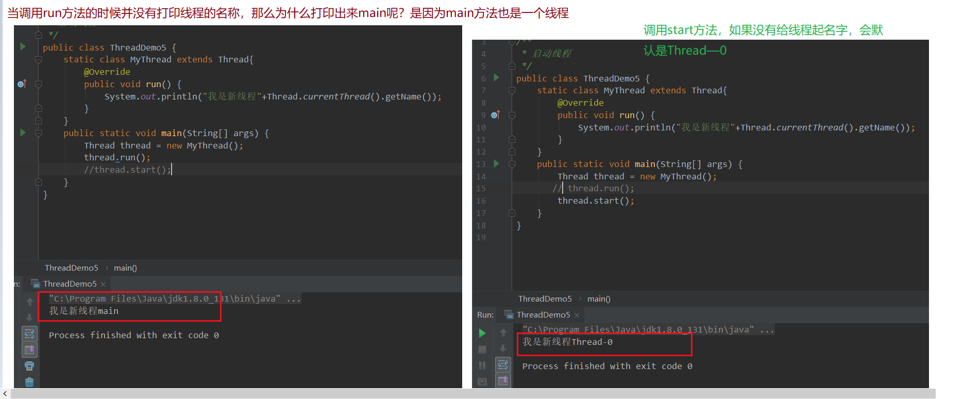This screenshot has height=399, width=980.
Task: Click red heading text about run method
Action: 288,13
